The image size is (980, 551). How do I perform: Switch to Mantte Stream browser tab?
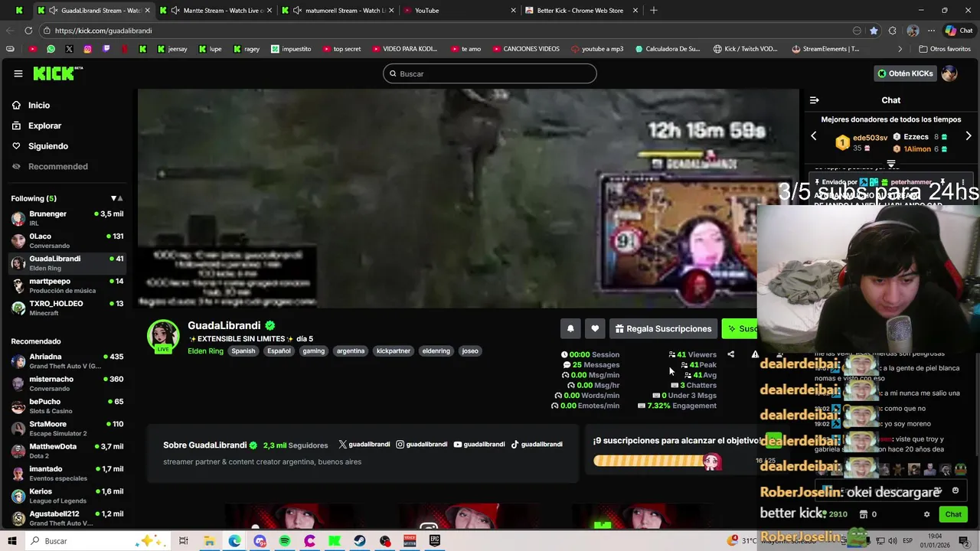click(217, 11)
